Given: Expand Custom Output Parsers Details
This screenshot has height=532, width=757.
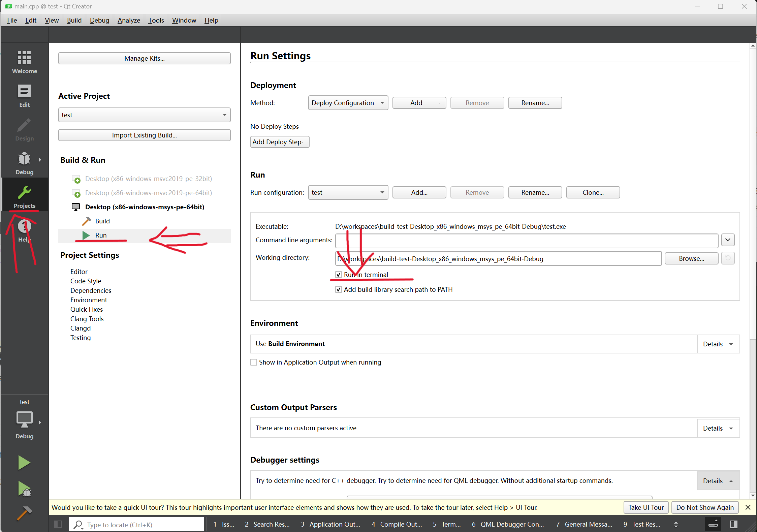Looking at the screenshot, I should tap(718, 428).
